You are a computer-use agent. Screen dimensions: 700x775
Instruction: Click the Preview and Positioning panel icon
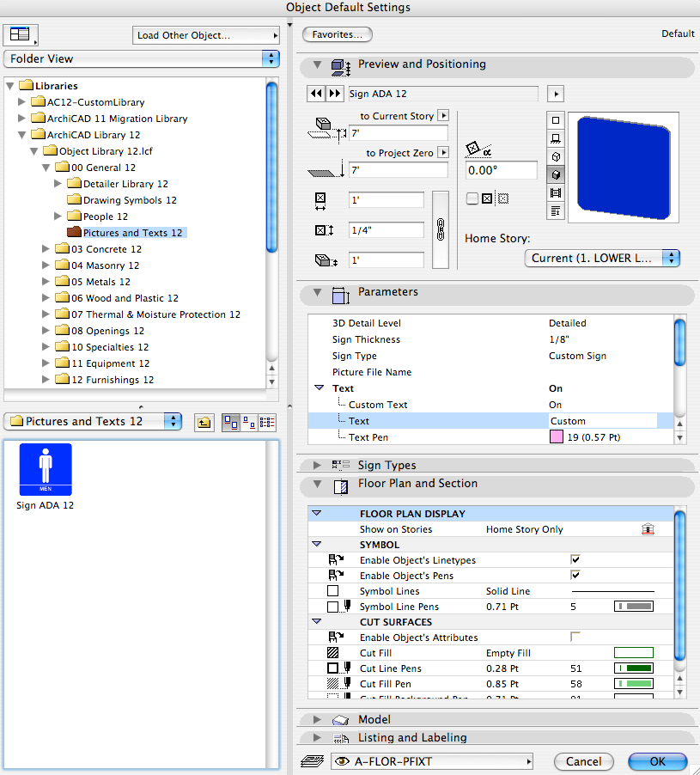(341, 68)
